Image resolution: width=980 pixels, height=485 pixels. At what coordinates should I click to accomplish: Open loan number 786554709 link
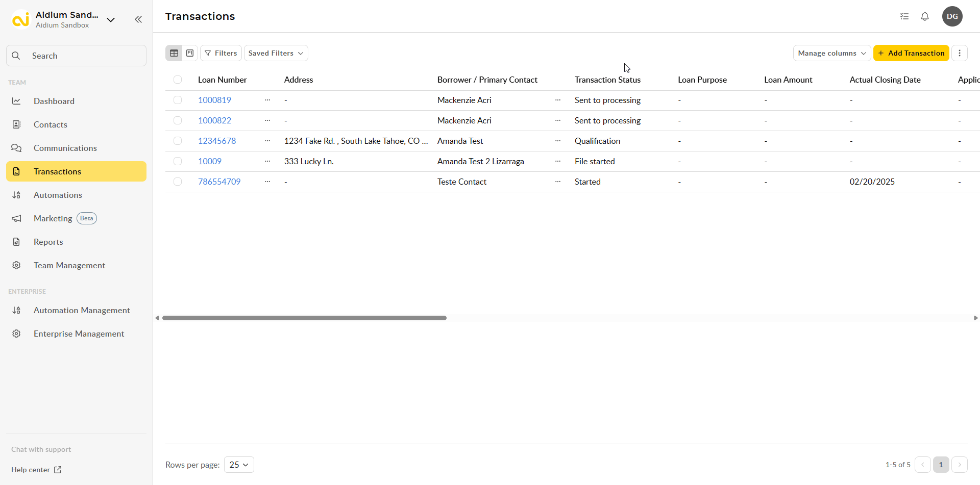pyautogui.click(x=219, y=182)
